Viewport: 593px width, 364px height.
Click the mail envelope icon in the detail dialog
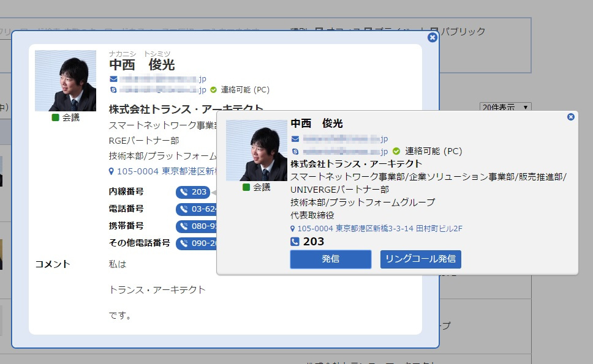113,79
